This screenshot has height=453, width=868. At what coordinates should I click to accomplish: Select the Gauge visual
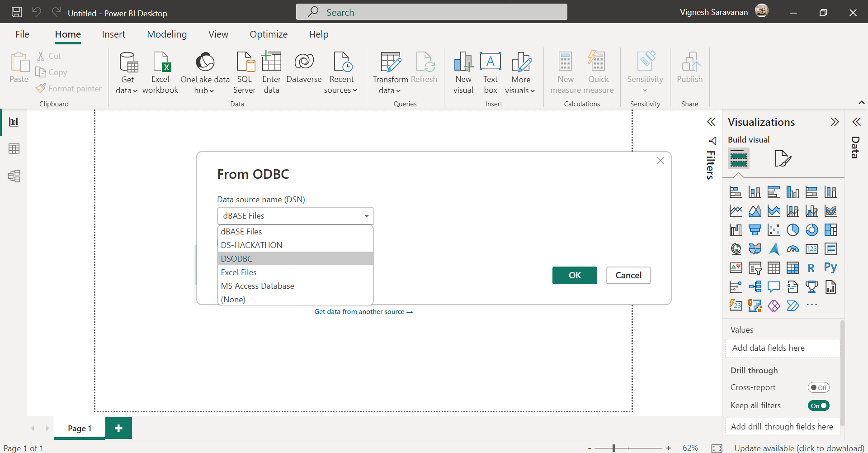coord(793,248)
